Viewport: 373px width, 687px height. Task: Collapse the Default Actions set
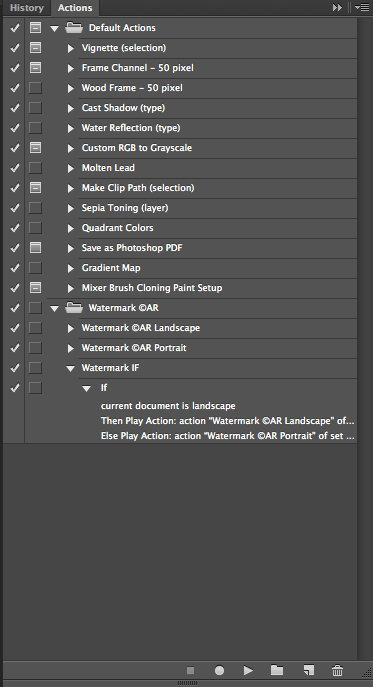(x=54, y=28)
